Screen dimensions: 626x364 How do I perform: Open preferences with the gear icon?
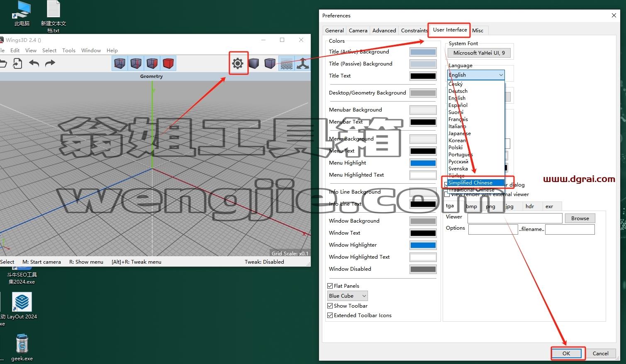(238, 63)
